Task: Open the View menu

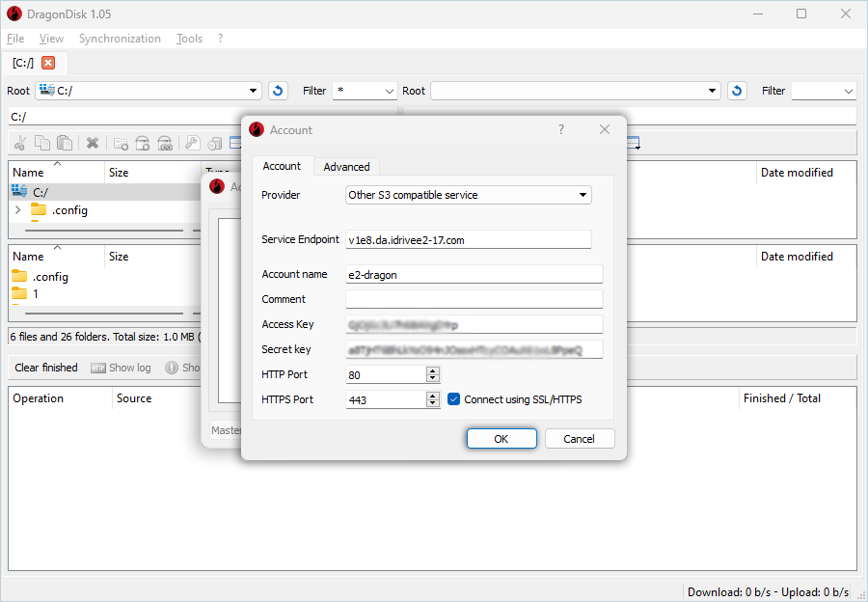Action: [x=51, y=39]
